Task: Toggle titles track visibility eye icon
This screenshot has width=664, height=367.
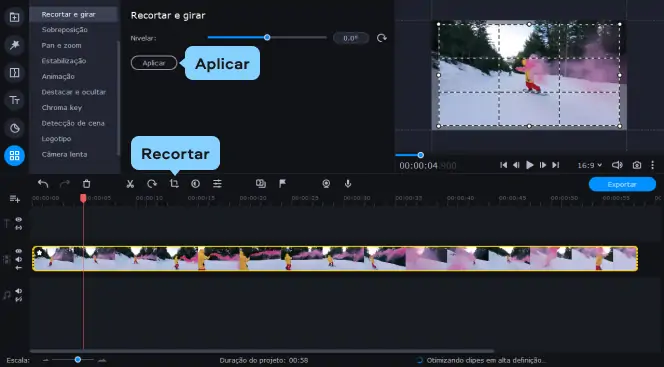Action: (x=19, y=220)
